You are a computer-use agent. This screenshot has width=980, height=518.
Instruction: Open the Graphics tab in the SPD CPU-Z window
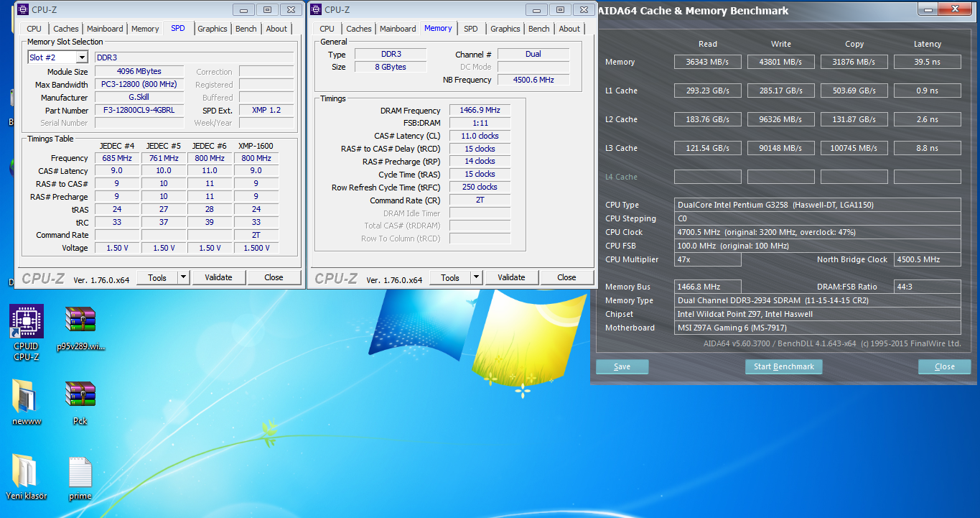[x=213, y=29]
